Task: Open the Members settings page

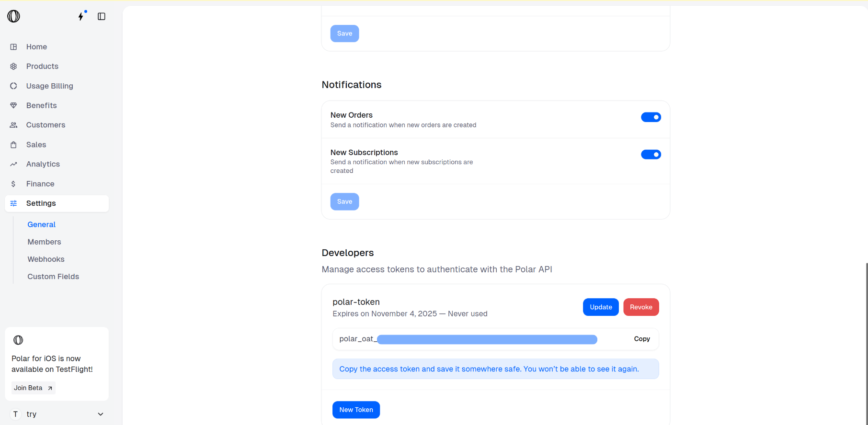Action: [44, 242]
